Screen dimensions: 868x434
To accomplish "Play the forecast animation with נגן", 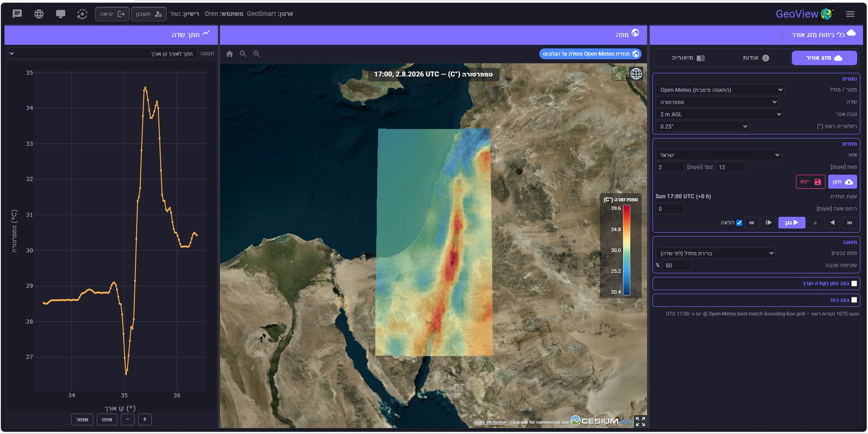I will pyautogui.click(x=792, y=223).
